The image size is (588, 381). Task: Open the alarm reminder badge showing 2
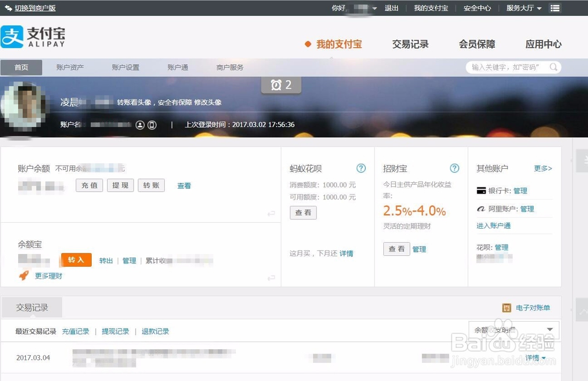pyautogui.click(x=281, y=85)
